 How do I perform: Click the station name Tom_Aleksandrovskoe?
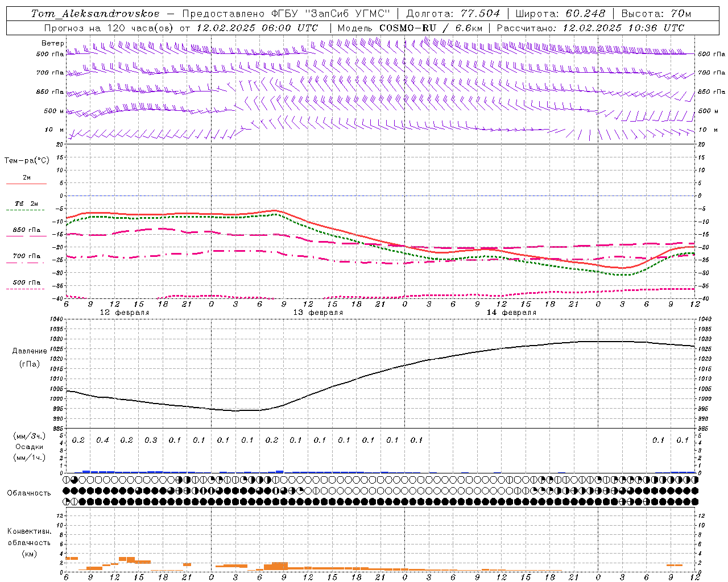point(96,14)
